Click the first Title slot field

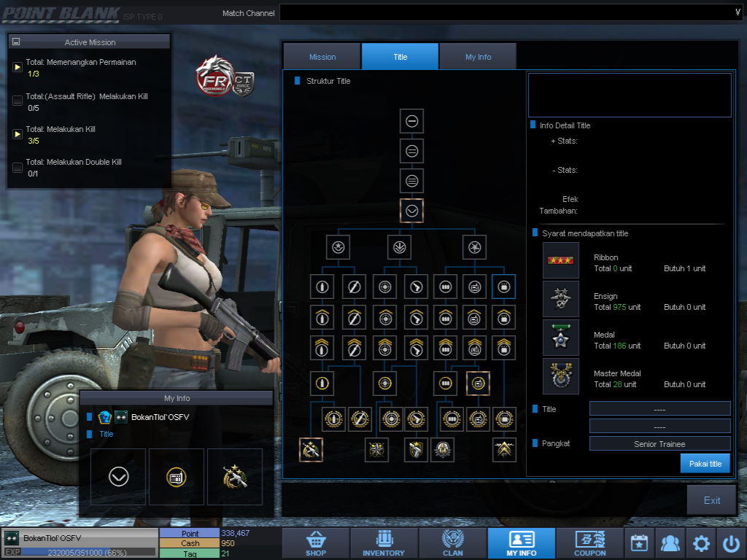tap(659, 409)
